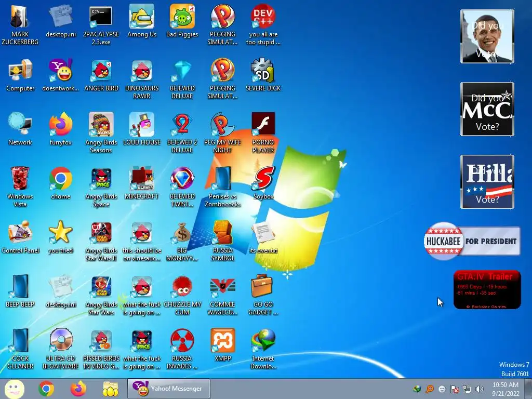Select the BEJEWED DELUXE gem icon
This screenshot has width=532, height=399.
coord(182,79)
